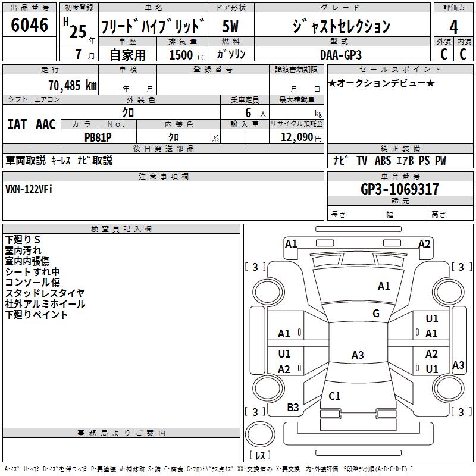This screenshot has width=476, height=476.
Task: Click the lot number 6046
Action: (x=30, y=26)
